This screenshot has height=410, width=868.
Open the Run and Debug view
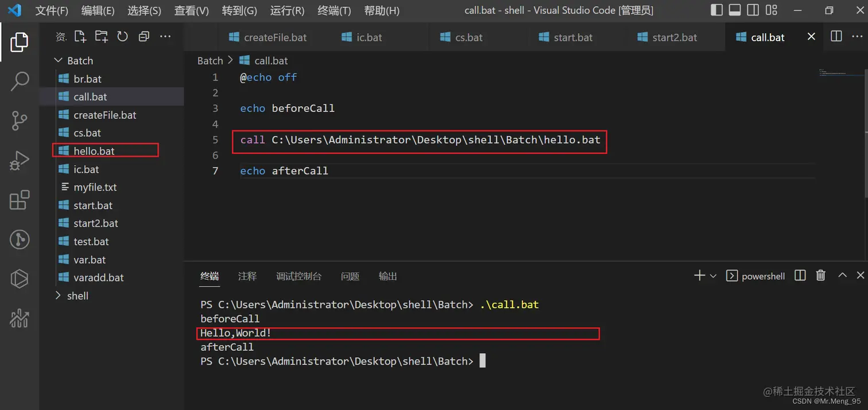pos(20,161)
